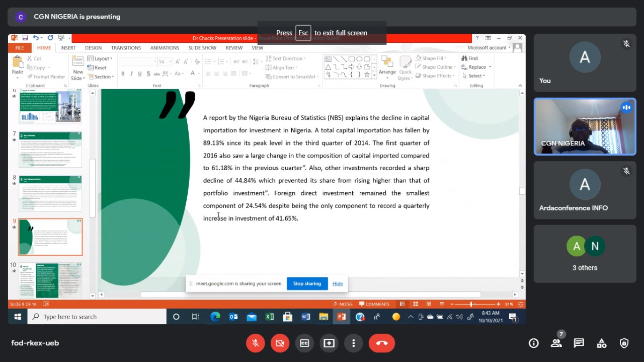Click Format Painter
This screenshot has height=362, width=644.
(x=45, y=77)
